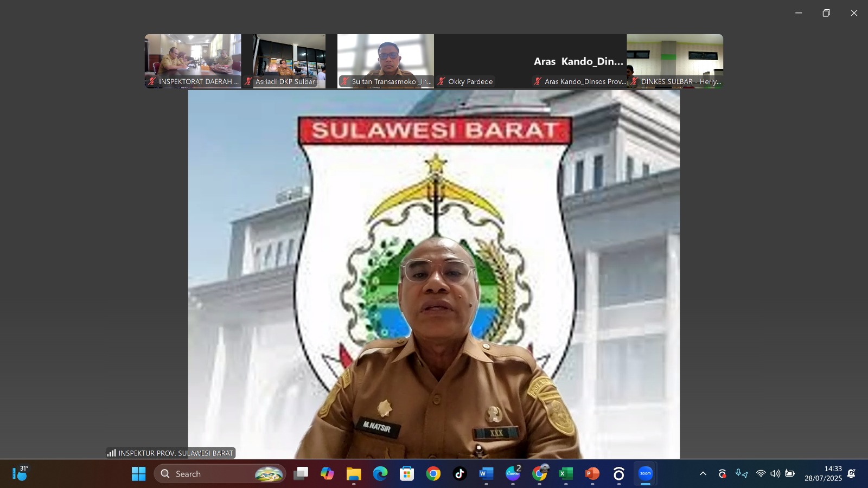Open the clock and date flyout
The width and height of the screenshot is (868, 488).
tap(823, 474)
